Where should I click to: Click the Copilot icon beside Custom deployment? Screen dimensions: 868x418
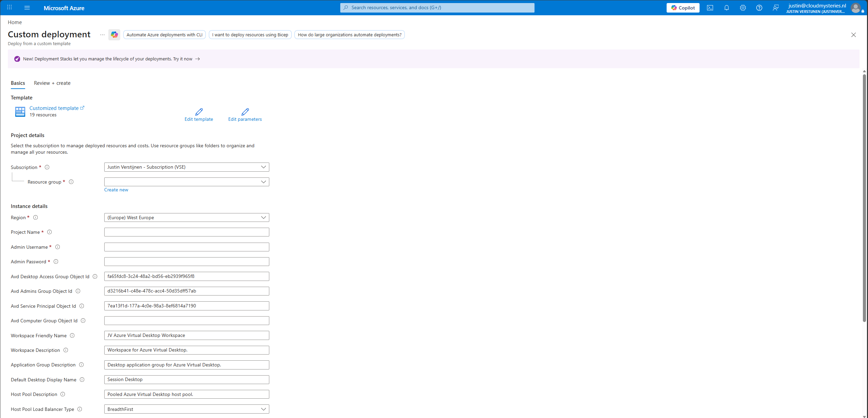(114, 35)
